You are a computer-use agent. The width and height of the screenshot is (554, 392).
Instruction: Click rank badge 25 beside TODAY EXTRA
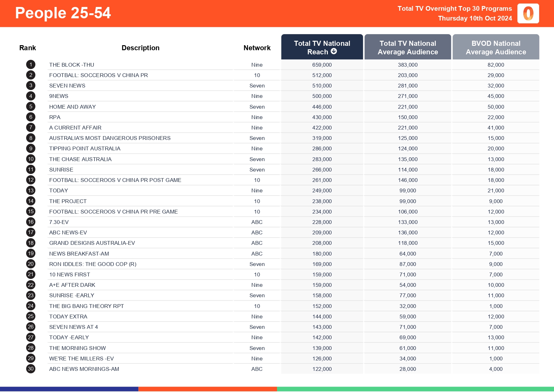[30, 316]
